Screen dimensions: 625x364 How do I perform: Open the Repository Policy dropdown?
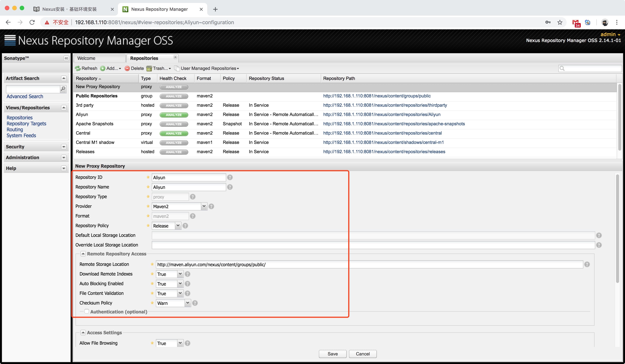point(178,226)
